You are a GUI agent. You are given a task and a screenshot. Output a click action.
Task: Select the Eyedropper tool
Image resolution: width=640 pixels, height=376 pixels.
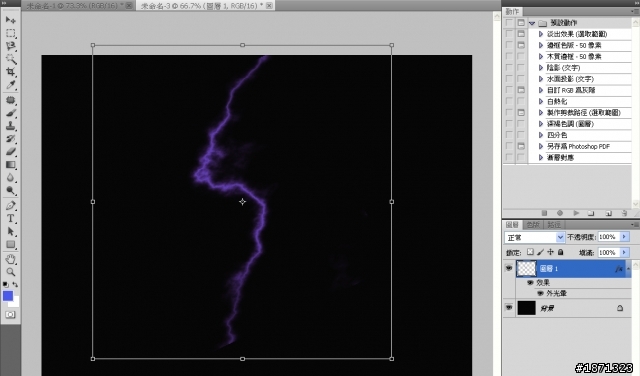[x=11, y=85]
